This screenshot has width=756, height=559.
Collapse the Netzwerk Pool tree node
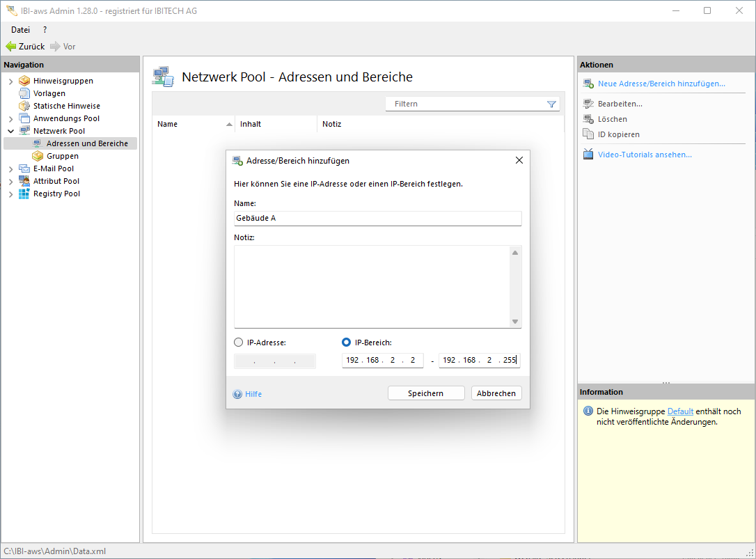pyautogui.click(x=10, y=131)
